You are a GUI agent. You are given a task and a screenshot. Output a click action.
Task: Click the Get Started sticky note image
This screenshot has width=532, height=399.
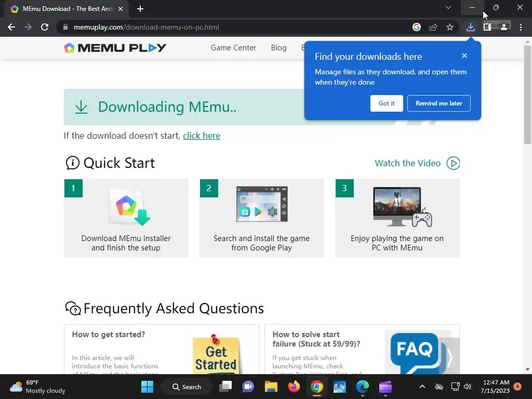pos(216,354)
